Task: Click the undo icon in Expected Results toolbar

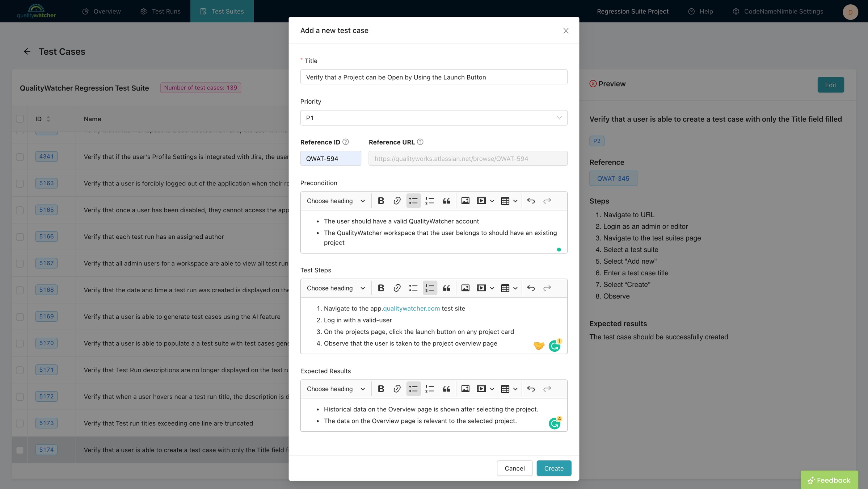Action: point(531,389)
